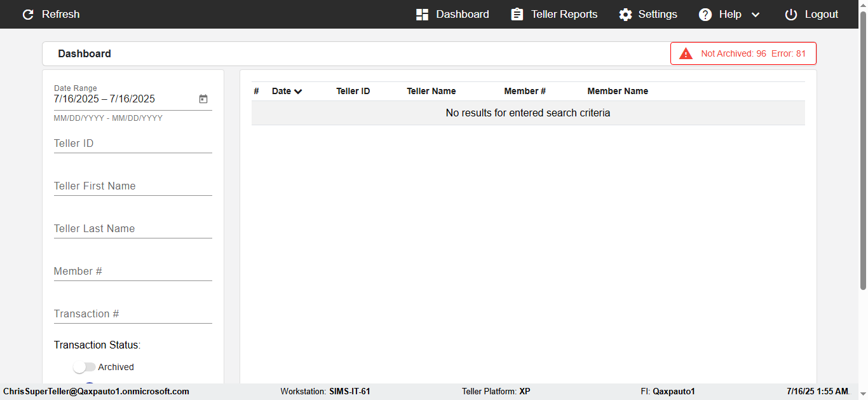Click the Teller Platform XP status entry
Image resolution: width=868 pixels, height=400 pixels.
click(496, 391)
